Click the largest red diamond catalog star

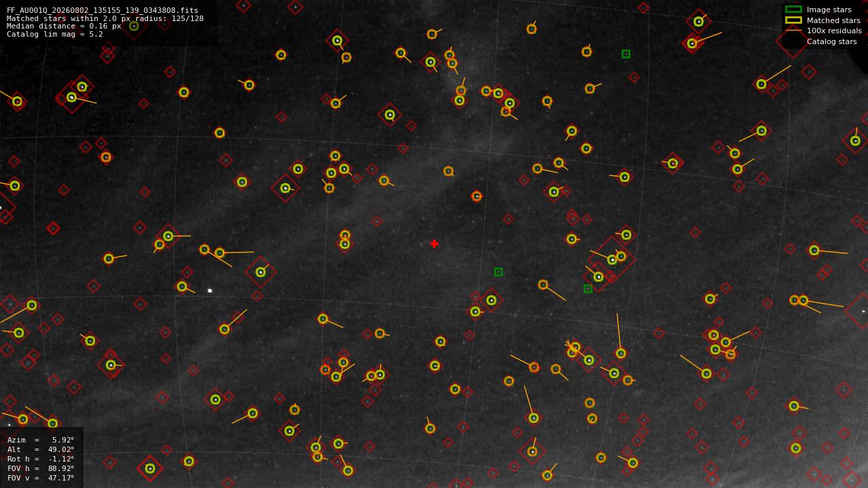point(612,259)
